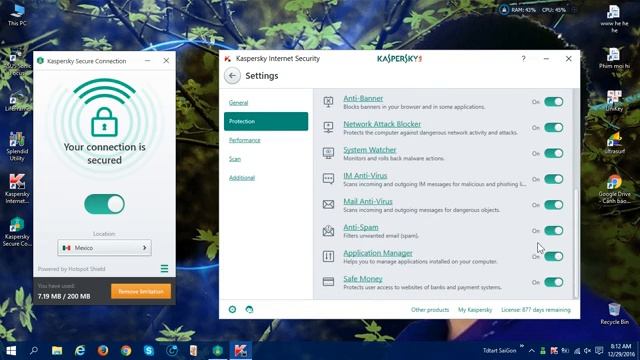The image size is (640, 360).
Task: Open the gear settings icon in window footer
Action: pyautogui.click(x=232, y=309)
